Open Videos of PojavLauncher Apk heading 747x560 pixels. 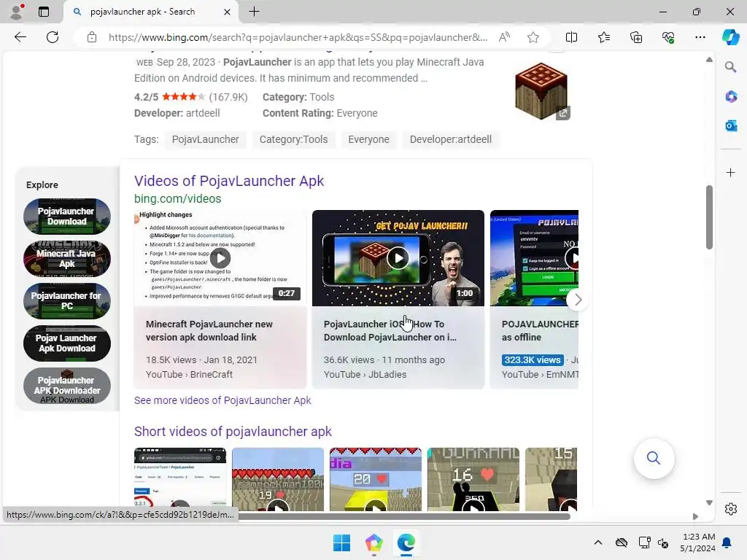coord(229,181)
